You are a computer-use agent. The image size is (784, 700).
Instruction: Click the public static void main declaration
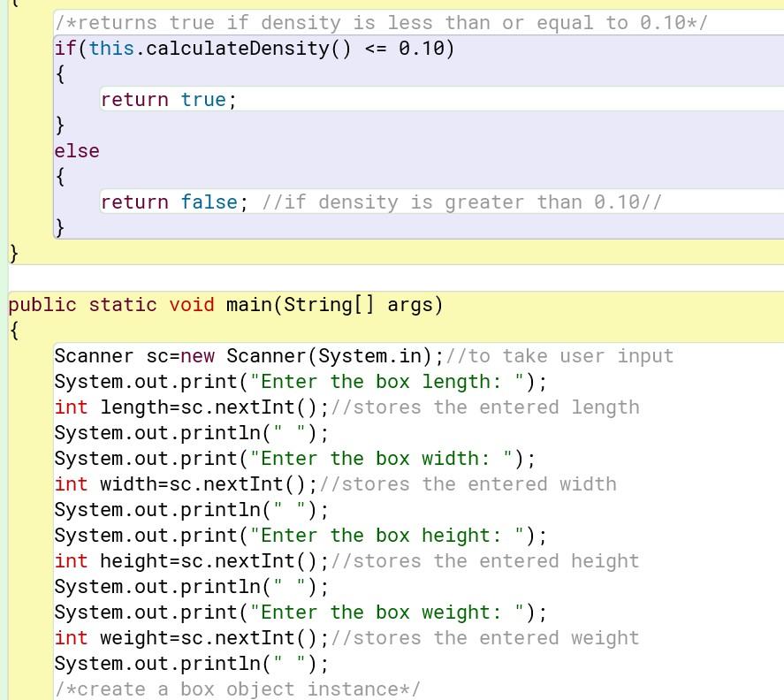click(x=224, y=304)
